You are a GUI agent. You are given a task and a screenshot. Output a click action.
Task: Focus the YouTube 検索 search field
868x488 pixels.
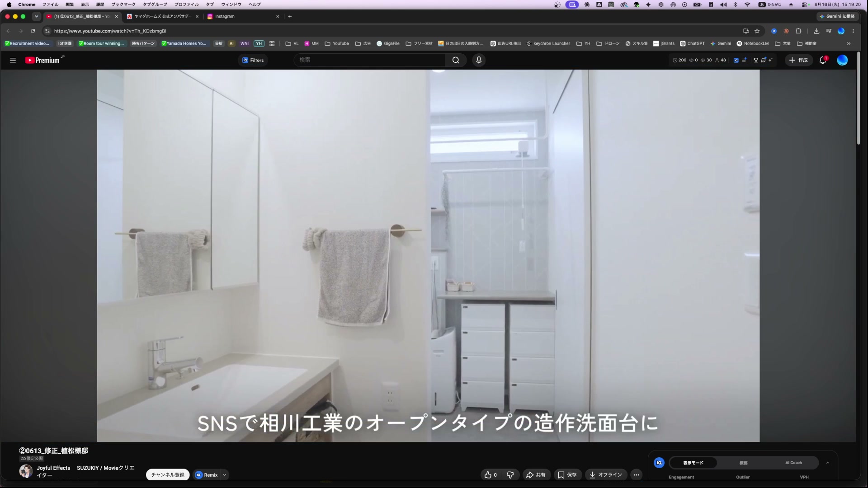tap(370, 60)
